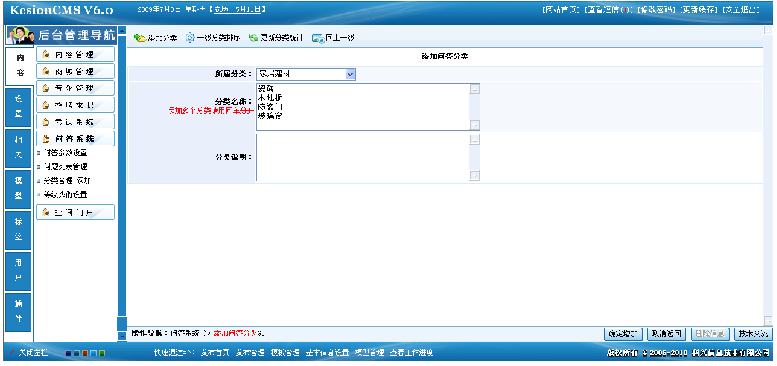
Task: Open 分类管理 in the sidebar
Action: coord(57,181)
